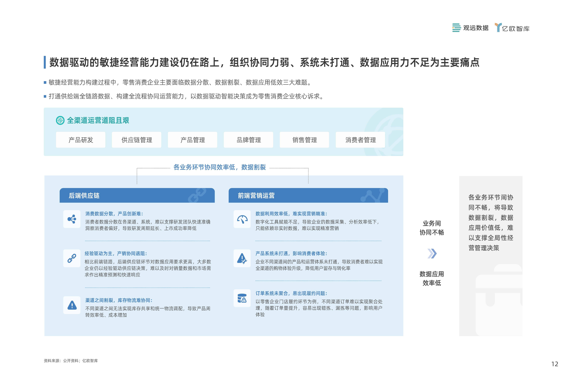
Task: Select the 销售管理 box
Action: pos(304,140)
